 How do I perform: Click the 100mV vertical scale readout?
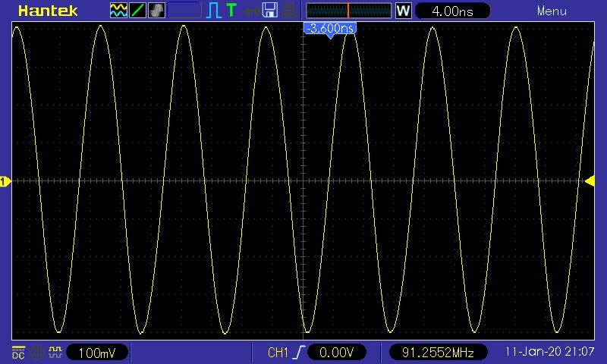97,353
